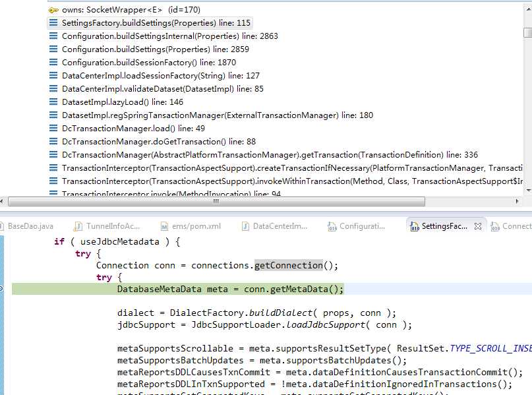This screenshot has height=395, width=532.
Task: Switch to the Connect... editor tab
Action: pyautogui.click(x=517, y=226)
